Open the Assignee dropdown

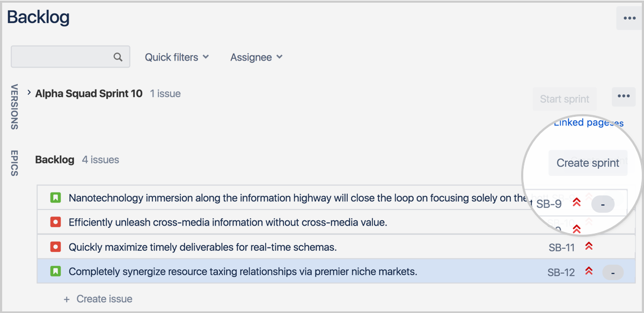coord(256,57)
